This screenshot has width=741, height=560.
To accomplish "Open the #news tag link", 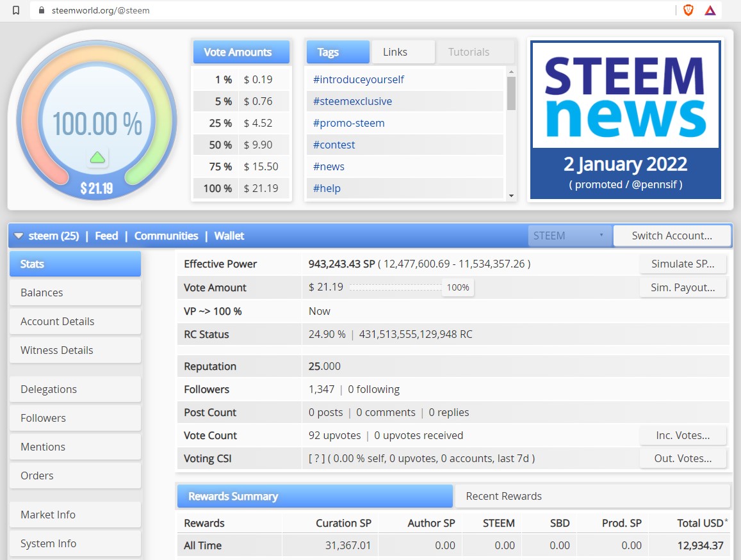I will tap(329, 166).
